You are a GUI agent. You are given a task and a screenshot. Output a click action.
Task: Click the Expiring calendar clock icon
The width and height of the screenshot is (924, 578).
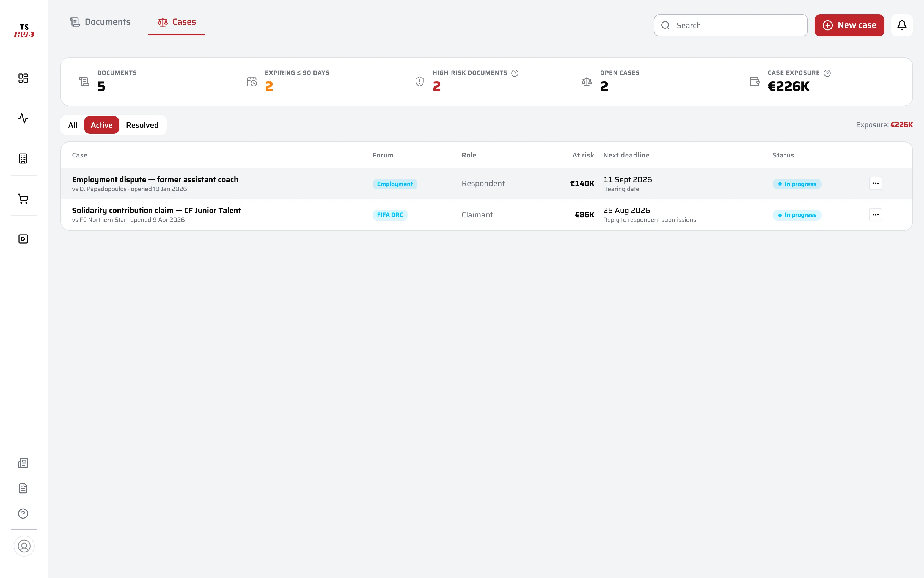pyautogui.click(x=252, y=81)
